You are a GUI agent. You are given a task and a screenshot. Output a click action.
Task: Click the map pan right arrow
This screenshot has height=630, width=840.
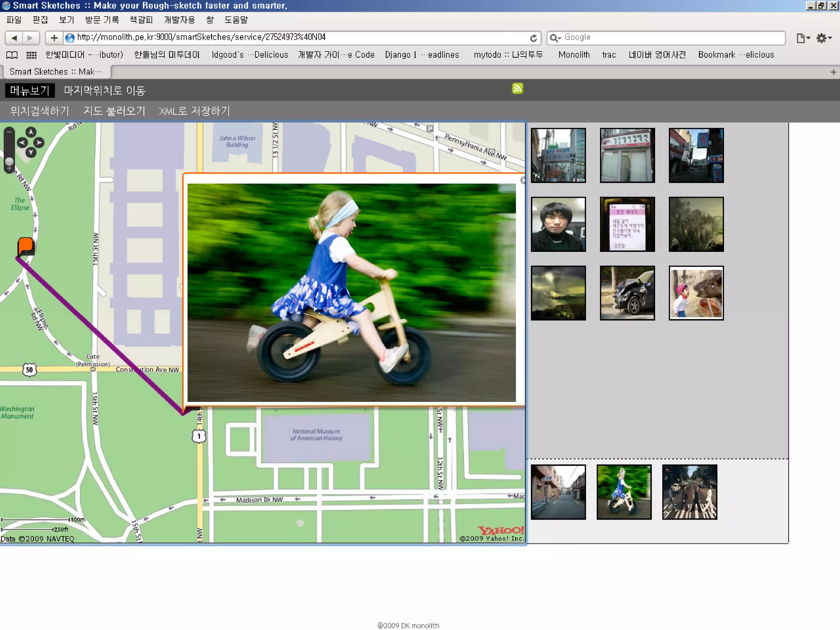point(39,143)
